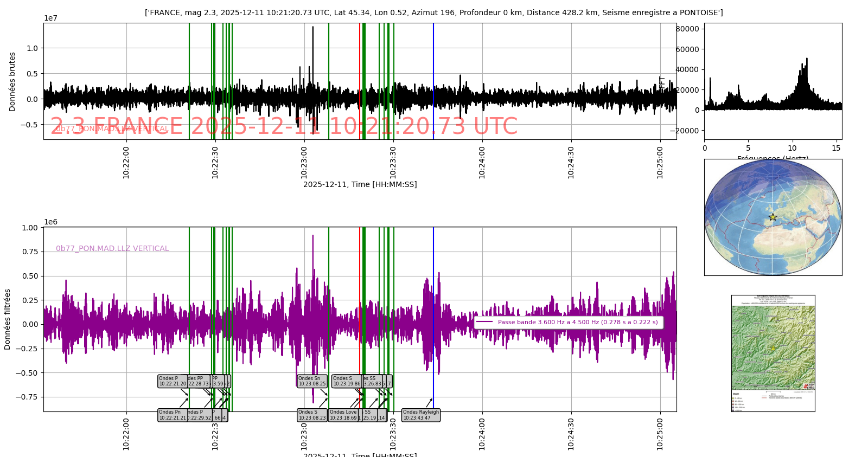Viewport: 868px width, 457px height.
Task: Click the Ondes S 10:23:19.86 annotation box
Action: [346, 381]
